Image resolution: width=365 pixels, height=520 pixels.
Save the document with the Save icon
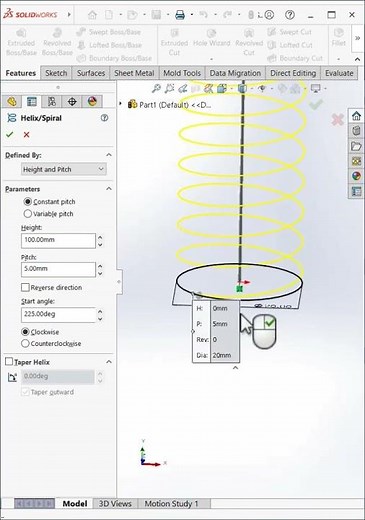click(x=156, y=15)
